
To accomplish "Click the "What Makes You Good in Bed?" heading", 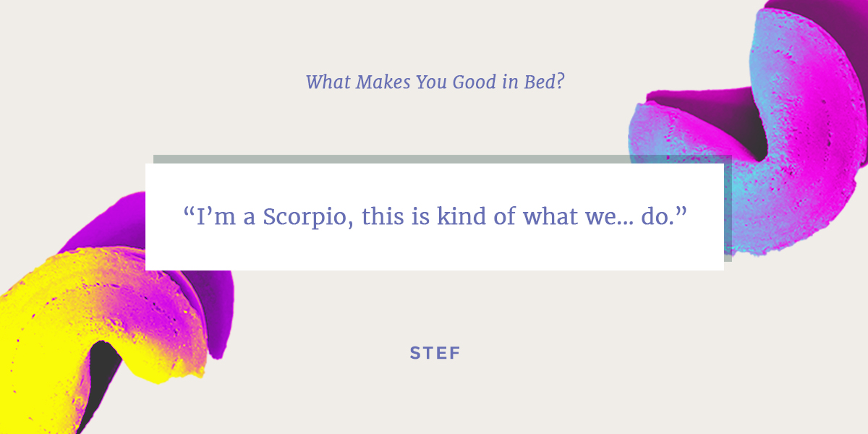I will tap(435, 82).
